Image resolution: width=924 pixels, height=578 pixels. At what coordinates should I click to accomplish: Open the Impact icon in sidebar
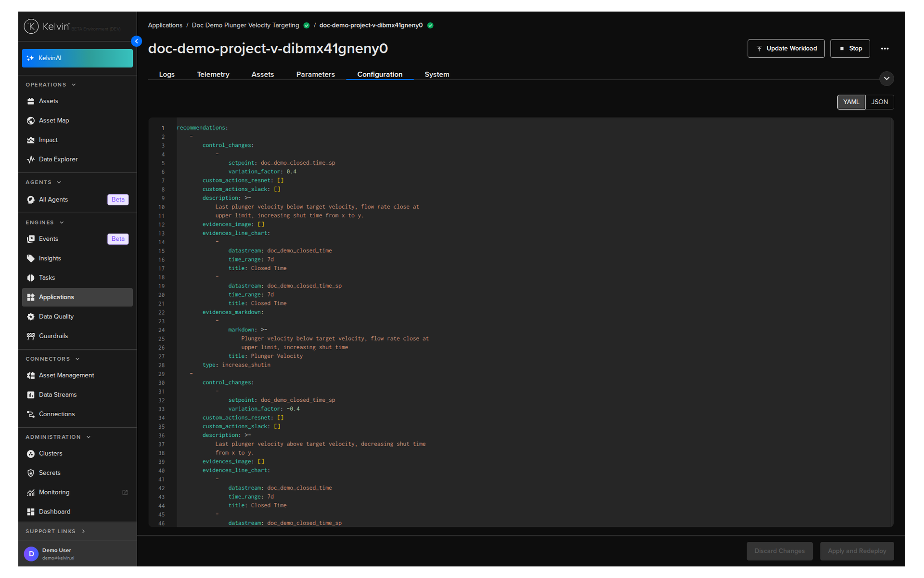tap(31, 140)
